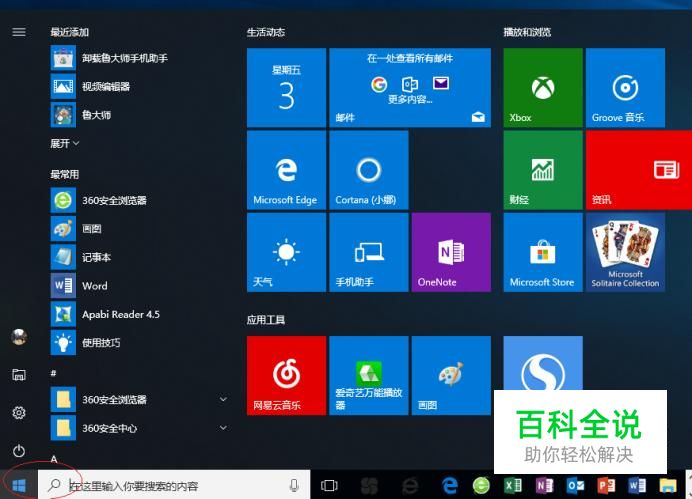Open the calendar tile showing 星期五 3

click(x=286, y=87)
